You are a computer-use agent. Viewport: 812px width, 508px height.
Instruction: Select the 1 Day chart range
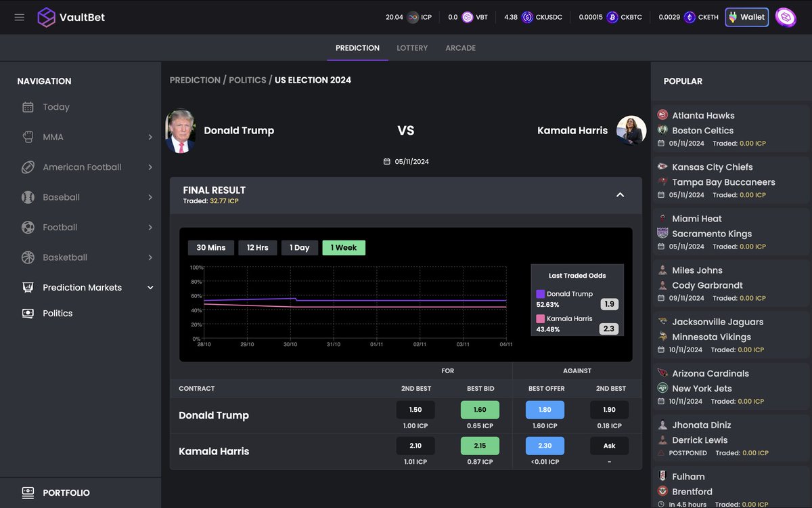(x=300, y=248)
